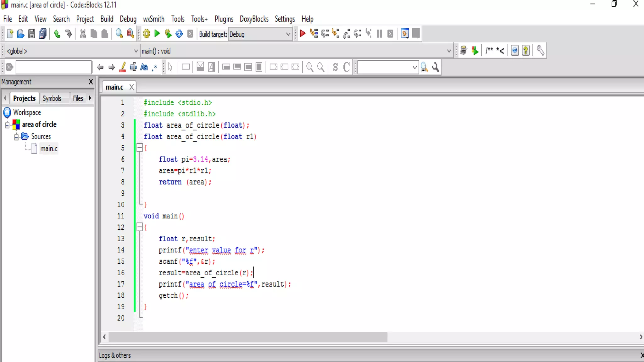Click the Build gear icon

pos(147,34)
